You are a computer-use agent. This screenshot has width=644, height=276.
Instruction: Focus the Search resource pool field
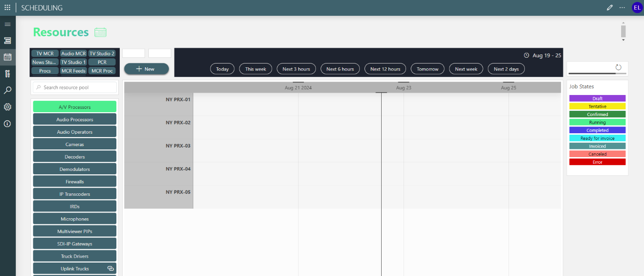(74, 87)
